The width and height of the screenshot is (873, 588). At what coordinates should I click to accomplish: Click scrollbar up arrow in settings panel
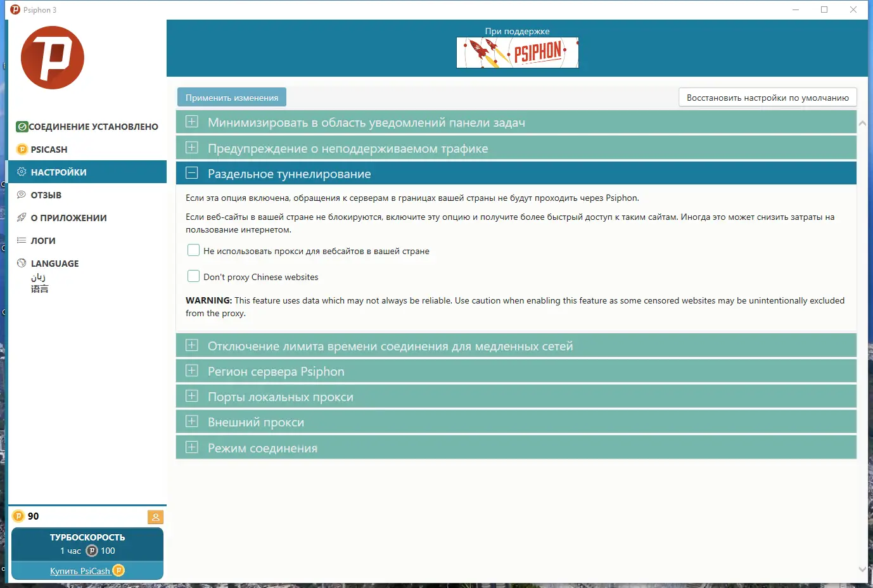click(862, 124)
